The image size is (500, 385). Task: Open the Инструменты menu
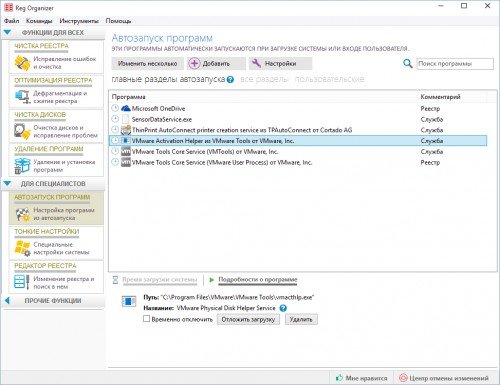79,21
